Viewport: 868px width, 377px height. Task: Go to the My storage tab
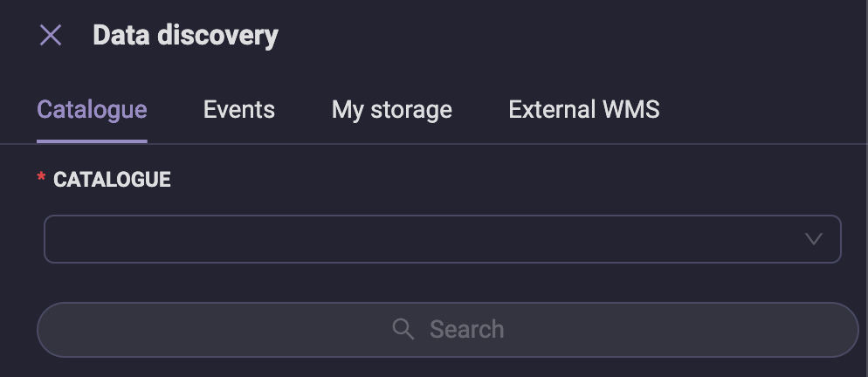[x=392, y=110]
